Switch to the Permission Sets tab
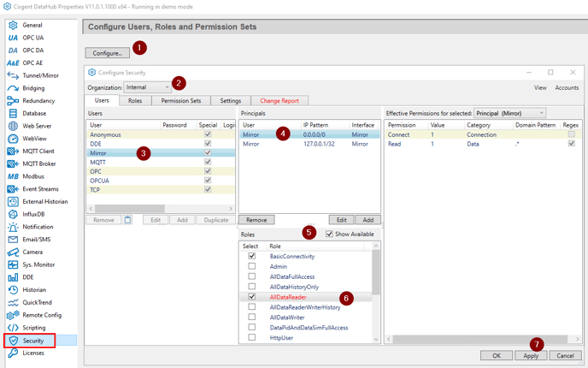 tap(180, 101)
